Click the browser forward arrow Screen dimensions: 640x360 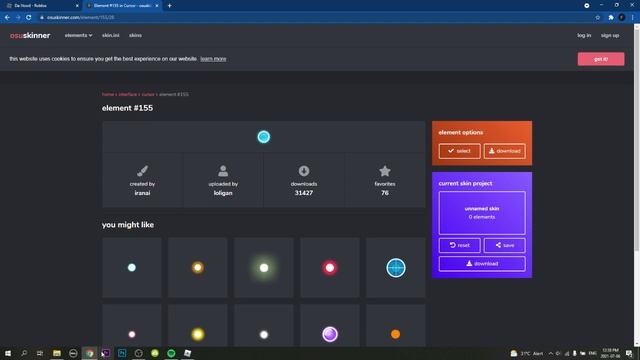tap(18, 18)
